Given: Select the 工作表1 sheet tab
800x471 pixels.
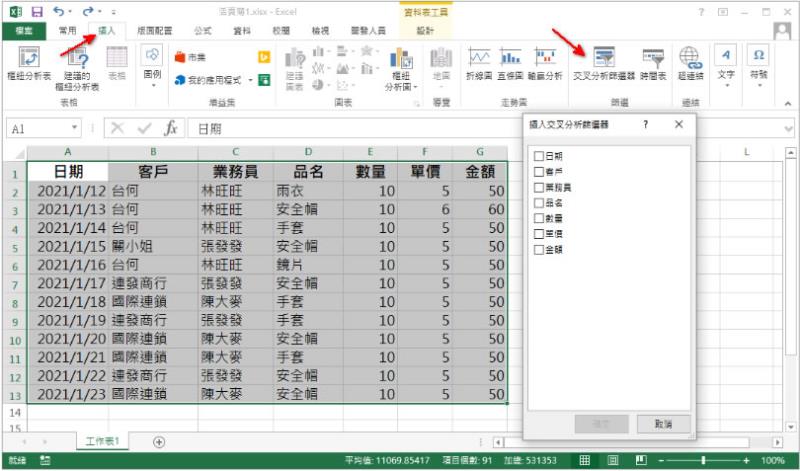Looking at the screenshot, I should click(x=102, y=441).
